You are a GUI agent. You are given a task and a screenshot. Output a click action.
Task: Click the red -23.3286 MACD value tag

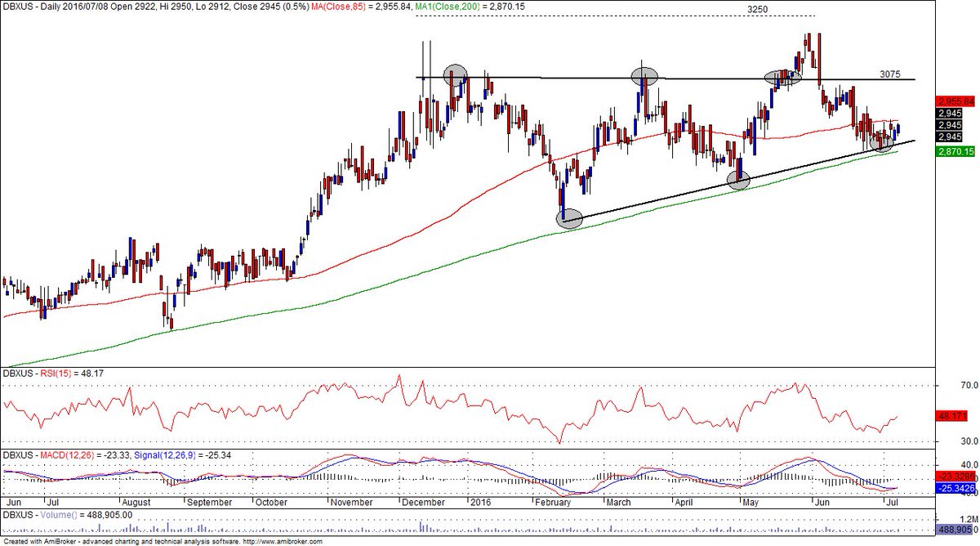click(956, 476)
